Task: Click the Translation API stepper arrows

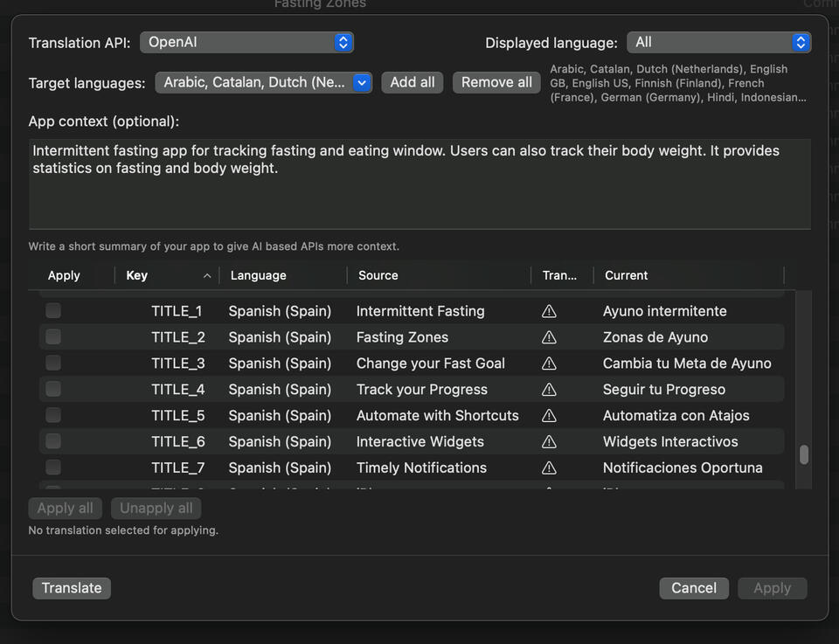Action: click(x=342, y=42)
